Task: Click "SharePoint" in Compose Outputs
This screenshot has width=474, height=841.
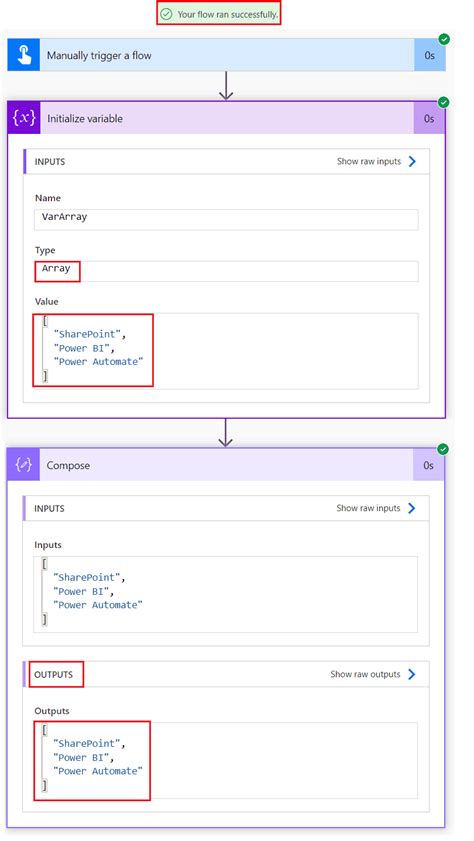Action: tap(87, 744)
